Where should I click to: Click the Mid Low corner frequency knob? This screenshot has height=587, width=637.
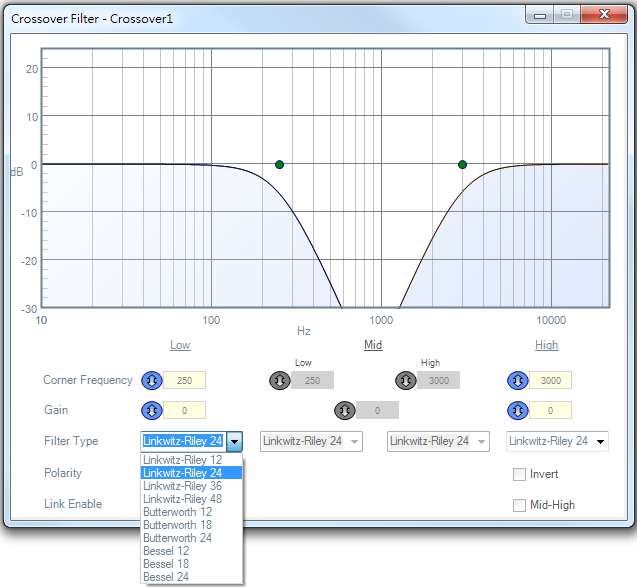pos(280,381)
